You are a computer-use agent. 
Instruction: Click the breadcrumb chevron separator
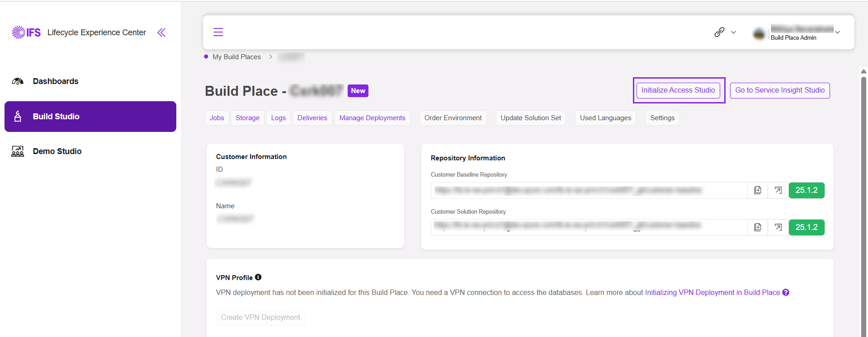270,57
